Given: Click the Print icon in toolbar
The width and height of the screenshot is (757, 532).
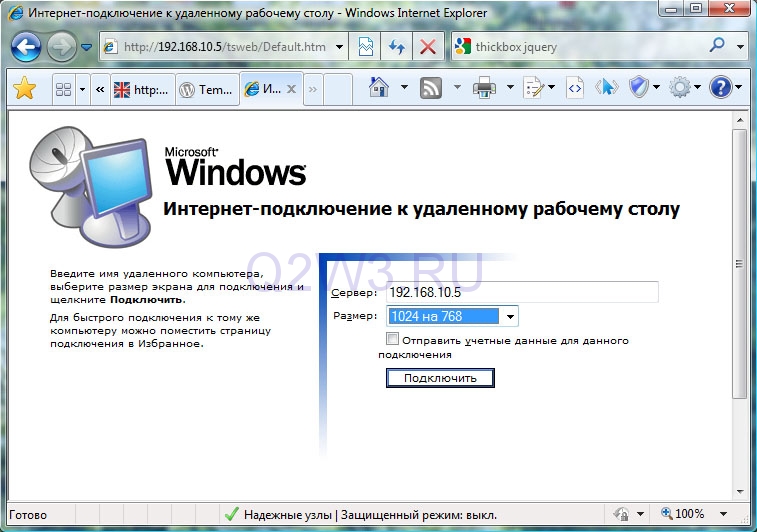Looking at the screenshot, I should [485, 88].
